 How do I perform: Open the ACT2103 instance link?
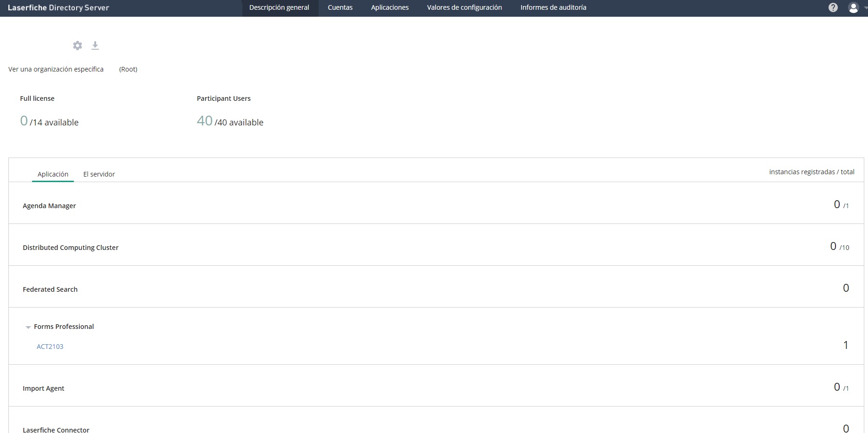point(50,347)
